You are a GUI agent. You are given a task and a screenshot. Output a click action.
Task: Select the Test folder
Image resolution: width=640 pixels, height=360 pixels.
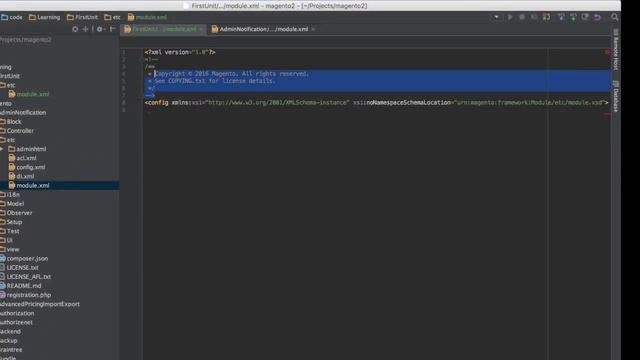[10, 231]
